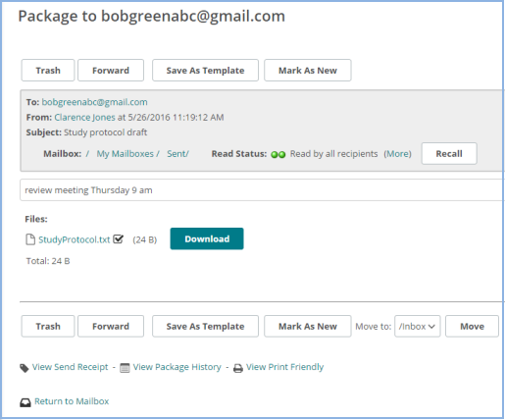Click the message body text field
Image resolution: width=505 pixels, height=420 pixels.
262,190
